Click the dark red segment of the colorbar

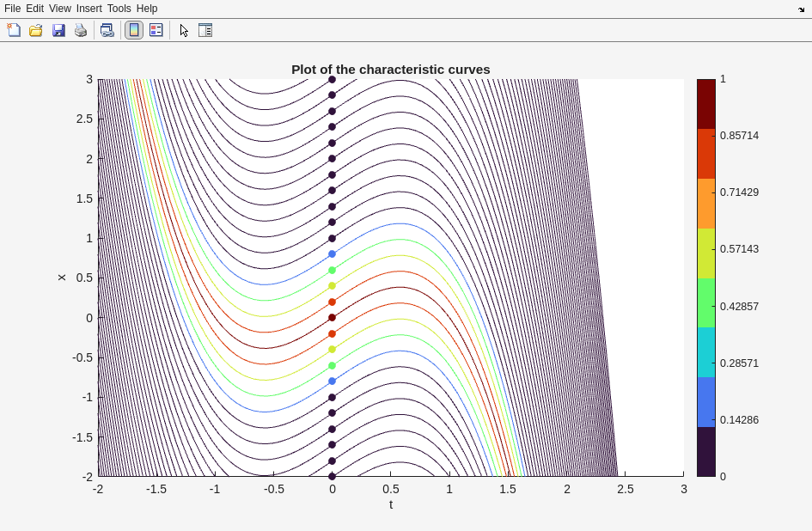(x=705, y=104)
